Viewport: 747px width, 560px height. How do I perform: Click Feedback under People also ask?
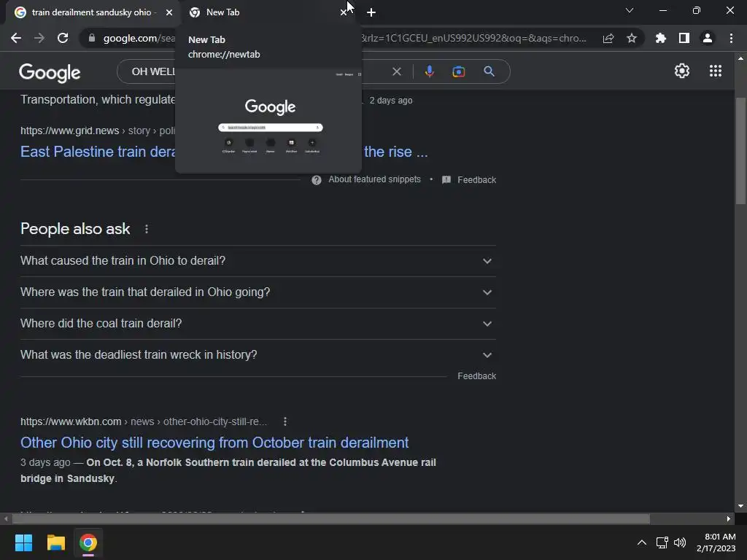(477, 376)
